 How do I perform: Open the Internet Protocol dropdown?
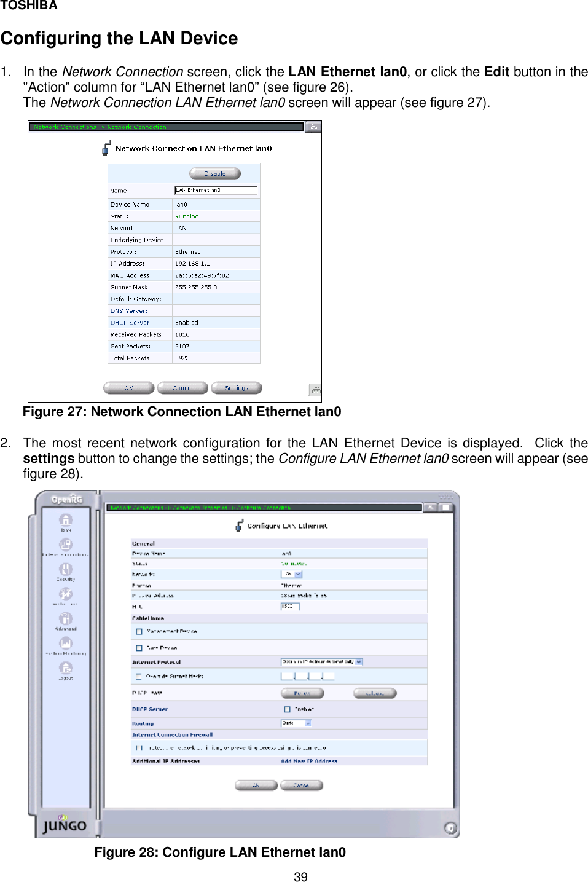(x=320, y=662)
